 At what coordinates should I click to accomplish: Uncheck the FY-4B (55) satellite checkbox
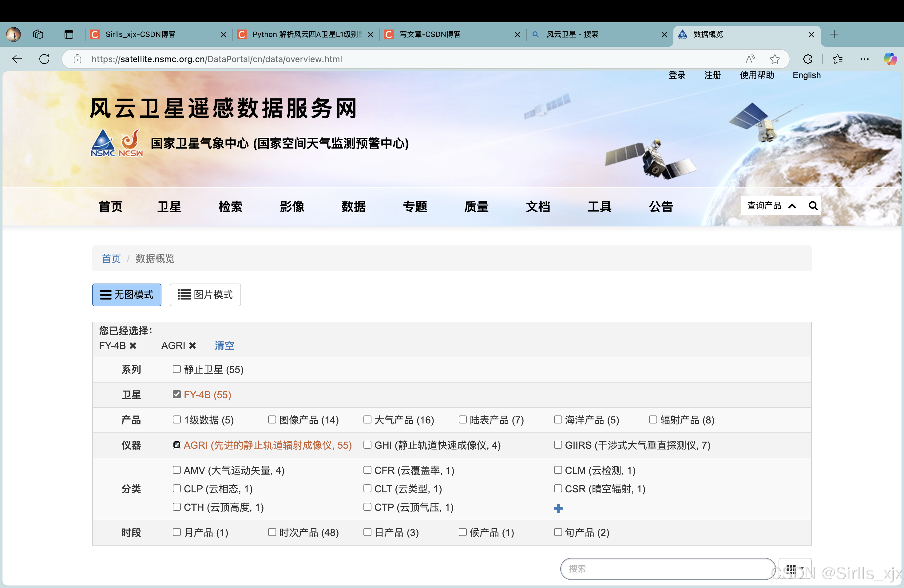176,394
